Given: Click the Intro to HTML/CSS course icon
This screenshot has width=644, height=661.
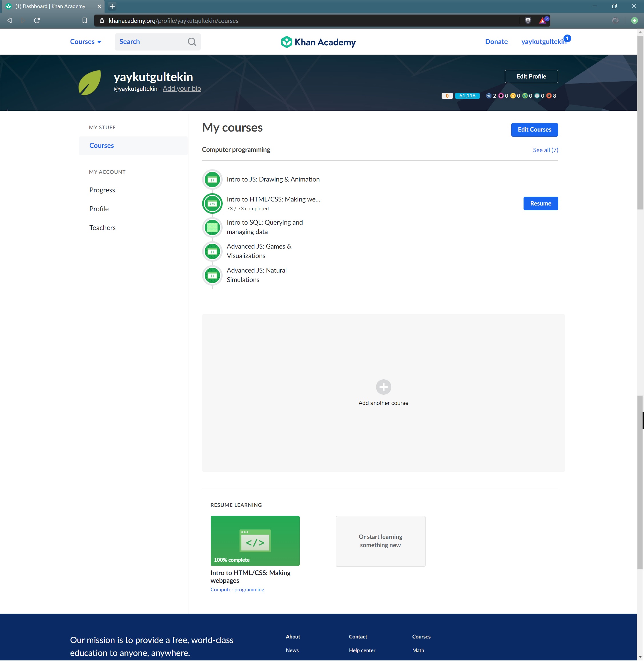Looking at the screenshot, I should click(212, 203).
